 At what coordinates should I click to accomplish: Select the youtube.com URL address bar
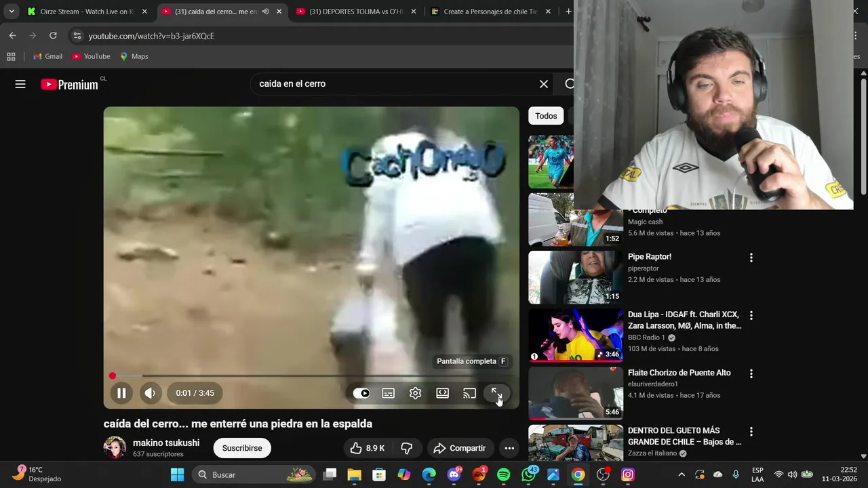[x=151, y=36]
